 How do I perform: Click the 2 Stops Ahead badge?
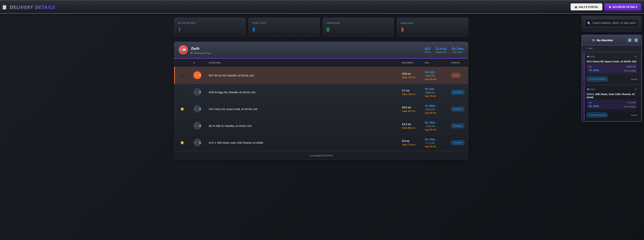coord(597,79)
